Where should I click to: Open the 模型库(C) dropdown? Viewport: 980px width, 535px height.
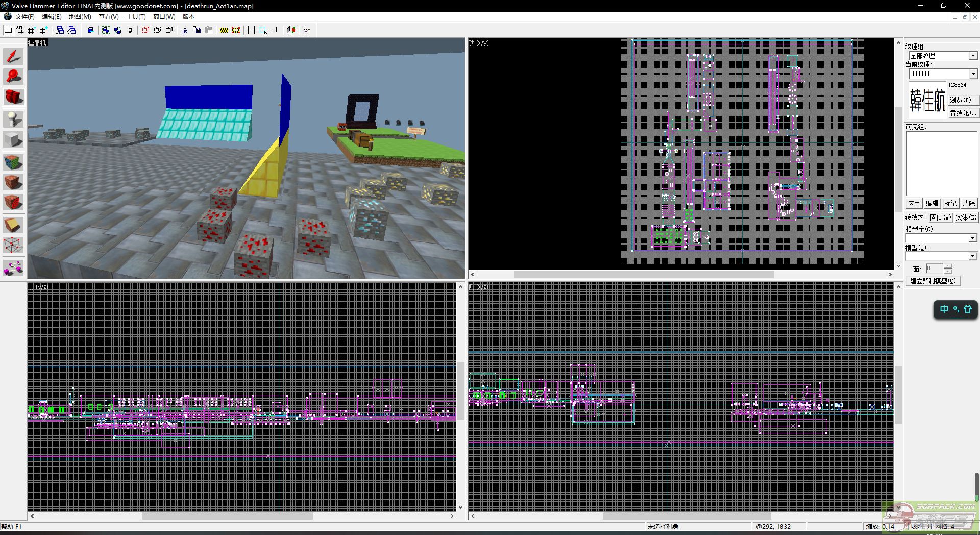pos(972,238)
